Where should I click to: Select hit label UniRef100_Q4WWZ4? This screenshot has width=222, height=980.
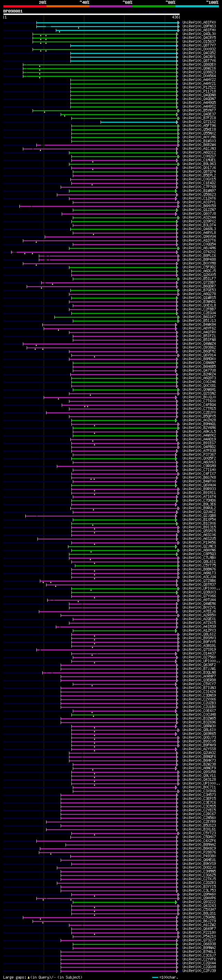(x=199, y=344)
